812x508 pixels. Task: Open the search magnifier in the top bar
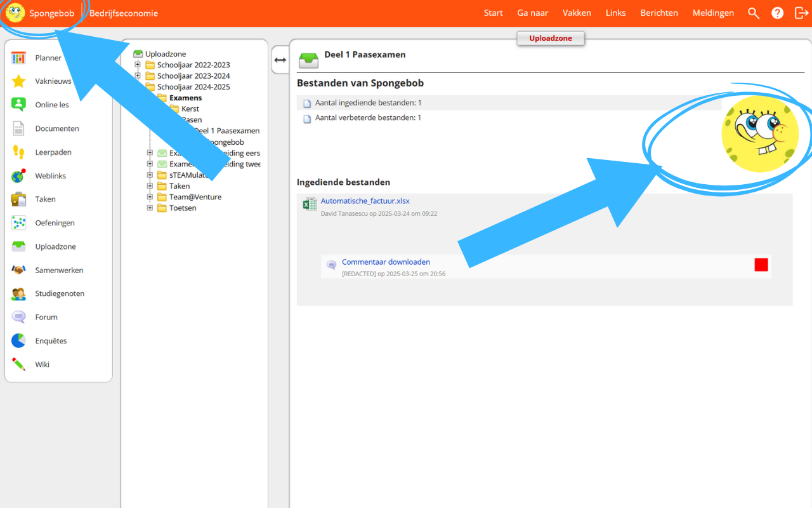[754, 13]
